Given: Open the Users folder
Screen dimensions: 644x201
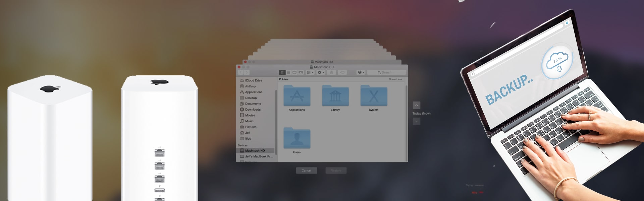Looking at the screenshot, I should click(x=297, y=138).
